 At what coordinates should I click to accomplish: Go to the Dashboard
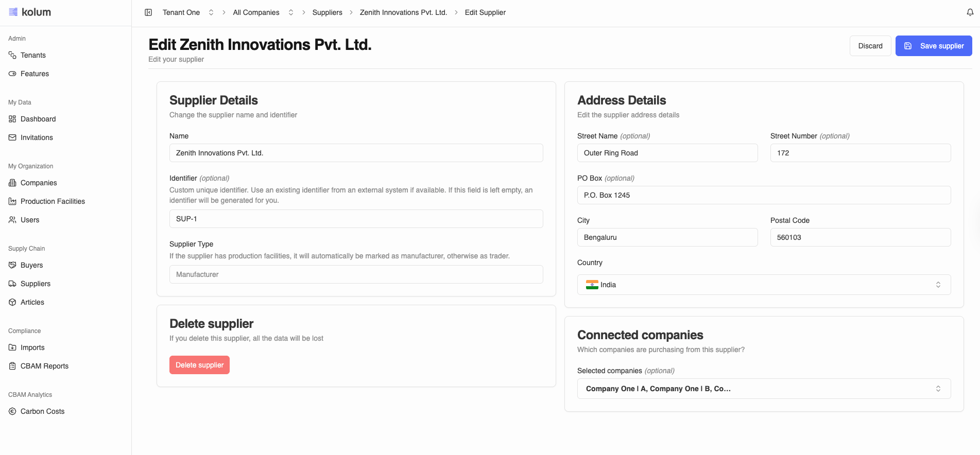pyautogui.click(x=38, y=119)
